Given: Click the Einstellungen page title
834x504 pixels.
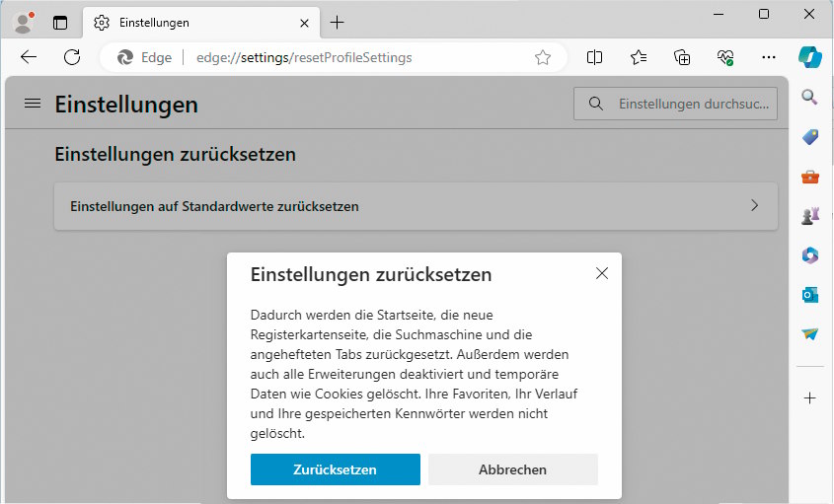Looking at the screenshot, I should [126, 105].
